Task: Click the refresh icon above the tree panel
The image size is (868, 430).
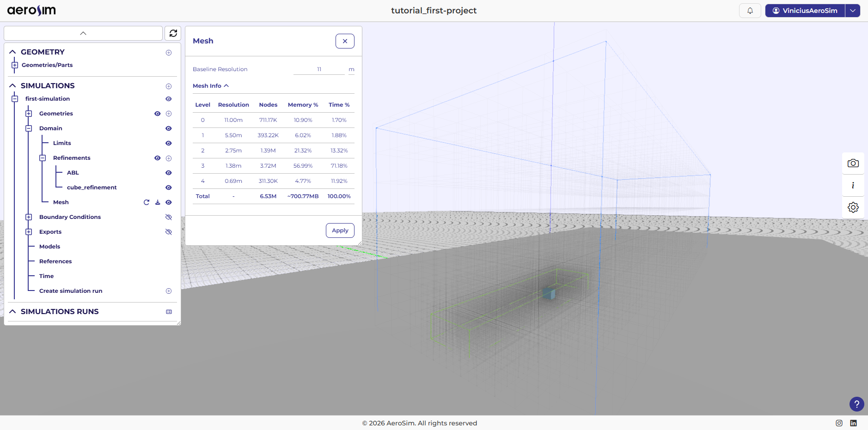Action: 173,33
